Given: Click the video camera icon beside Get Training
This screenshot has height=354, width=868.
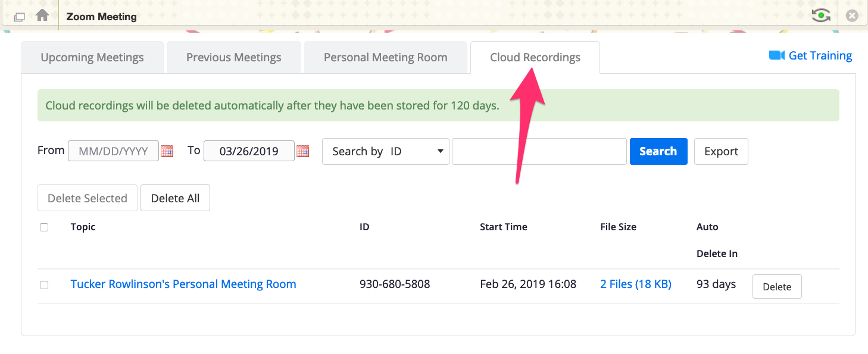Looking at the screenshot, I should 776,55.
